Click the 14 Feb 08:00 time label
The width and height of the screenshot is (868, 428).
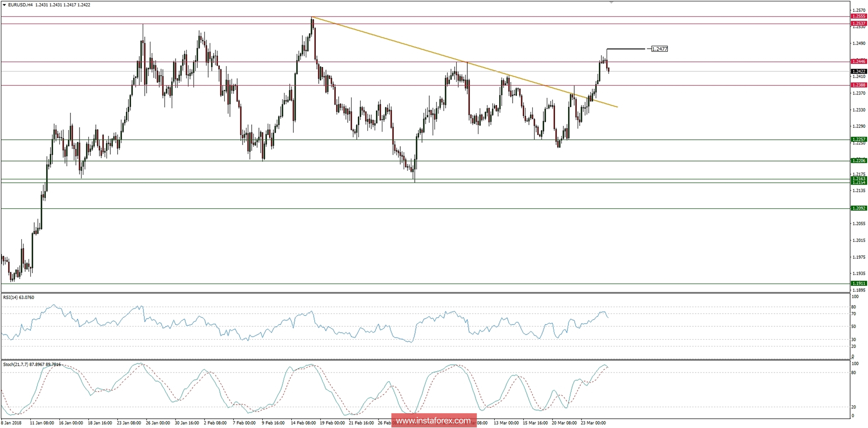point(303,423)
